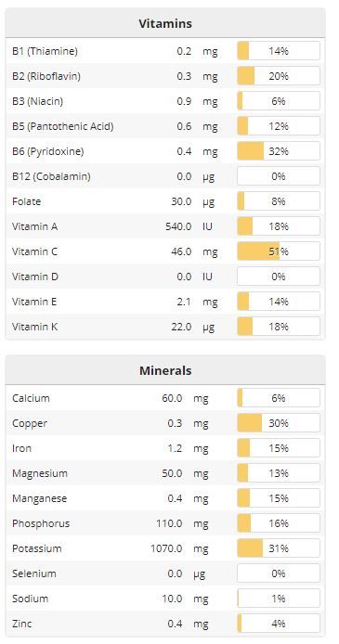Click the Minerals section header
The image size is (339, 644).
pyautogui.click(x=165, y=370)
